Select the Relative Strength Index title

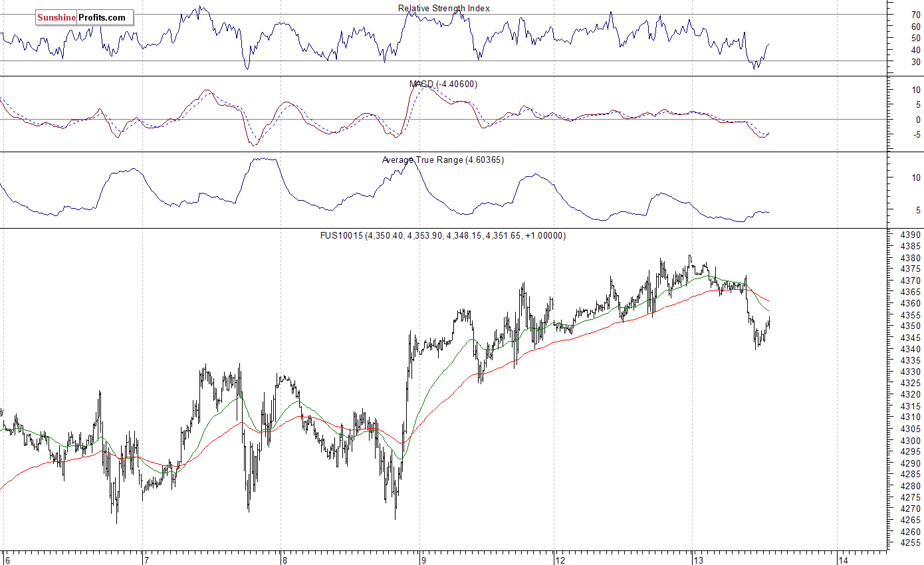(x=444, y=8)
